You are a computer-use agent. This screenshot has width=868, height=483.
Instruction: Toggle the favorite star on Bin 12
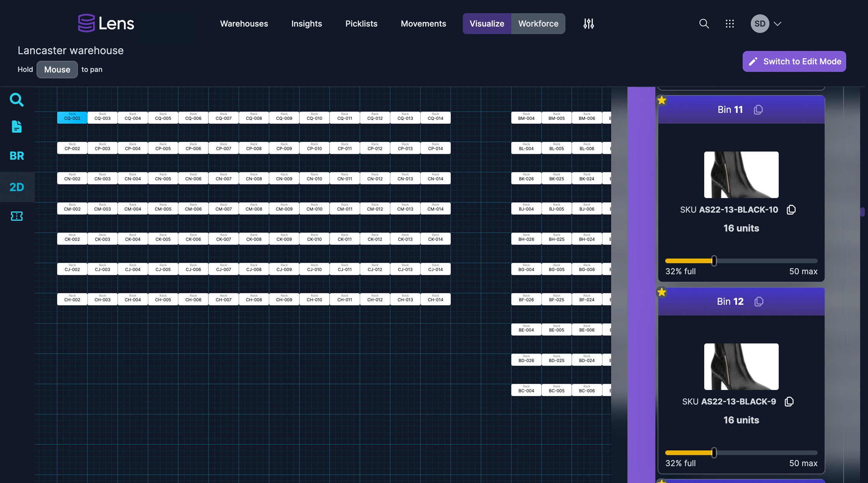coord(662,292)
